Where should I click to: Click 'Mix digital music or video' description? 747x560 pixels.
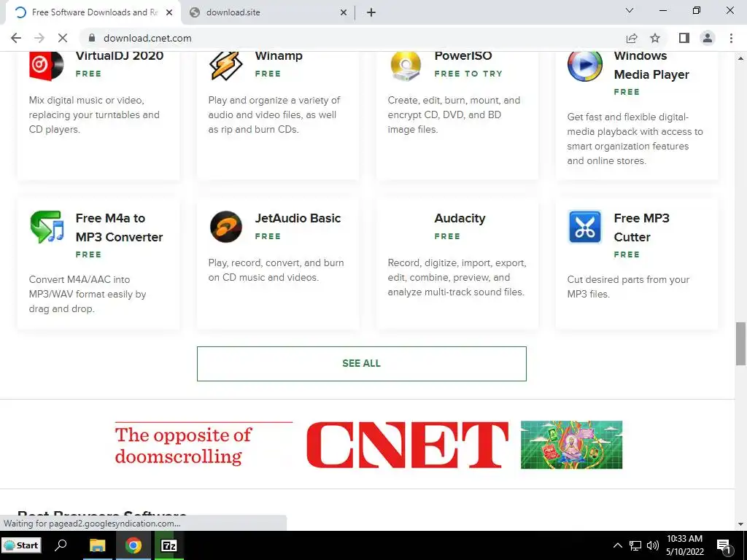click(x=94, y=114)
